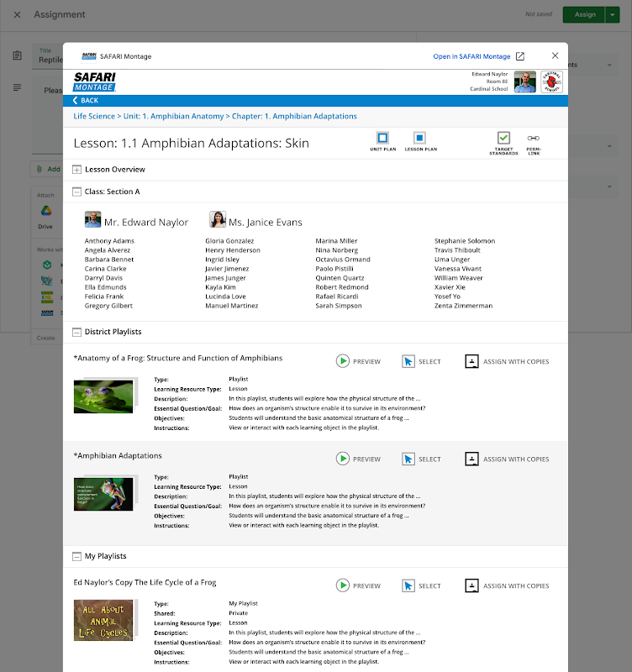Select student Quinten Quartz

340,278
